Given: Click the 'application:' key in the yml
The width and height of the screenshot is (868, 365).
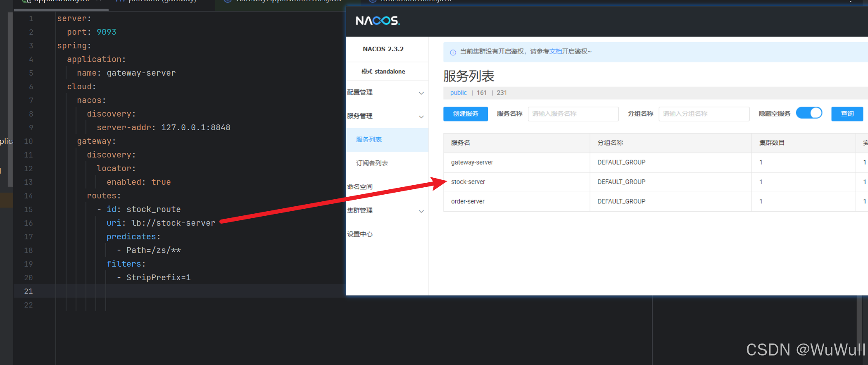Looking at the screenshot, I should pos(96,59).
